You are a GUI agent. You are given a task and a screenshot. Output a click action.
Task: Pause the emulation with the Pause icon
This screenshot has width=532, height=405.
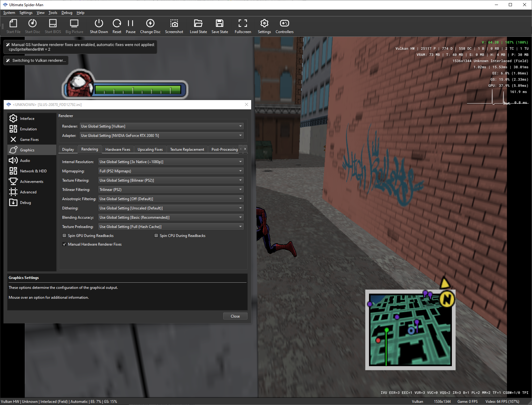pos(131,26)
